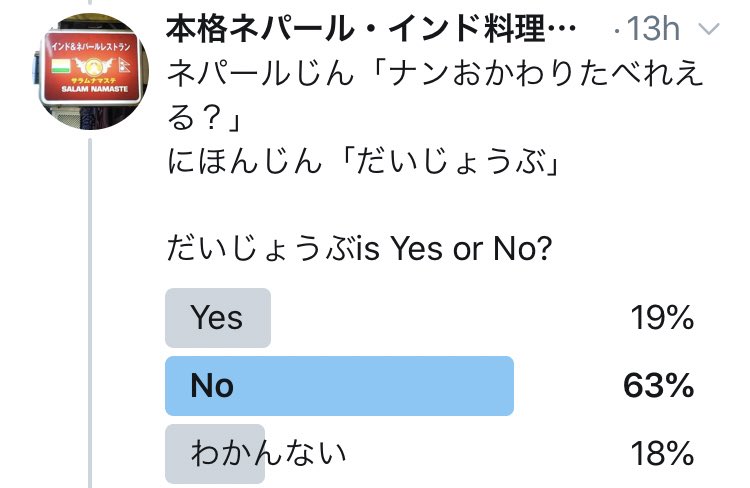Vote for the "Yes" poll option

coord(217,317)
